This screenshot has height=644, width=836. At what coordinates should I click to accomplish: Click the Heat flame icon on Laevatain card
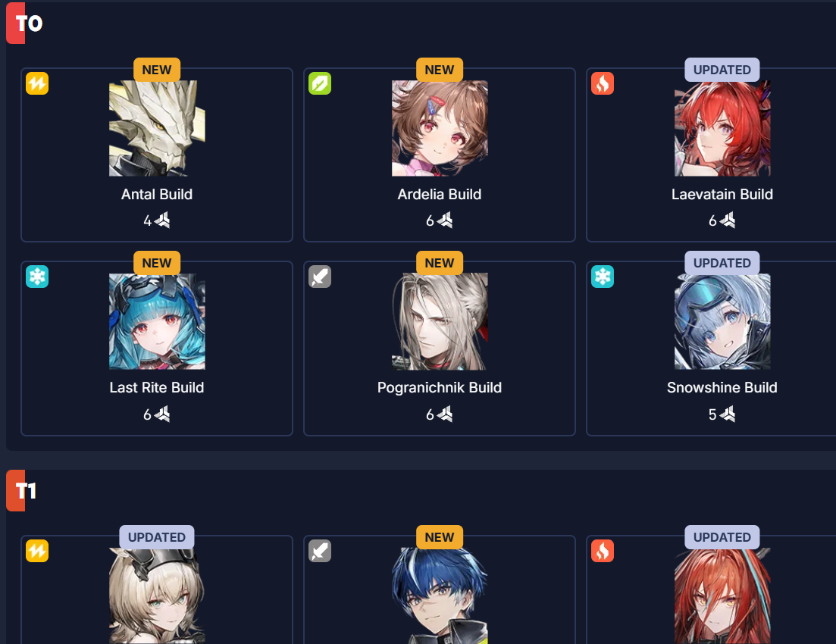603,83
